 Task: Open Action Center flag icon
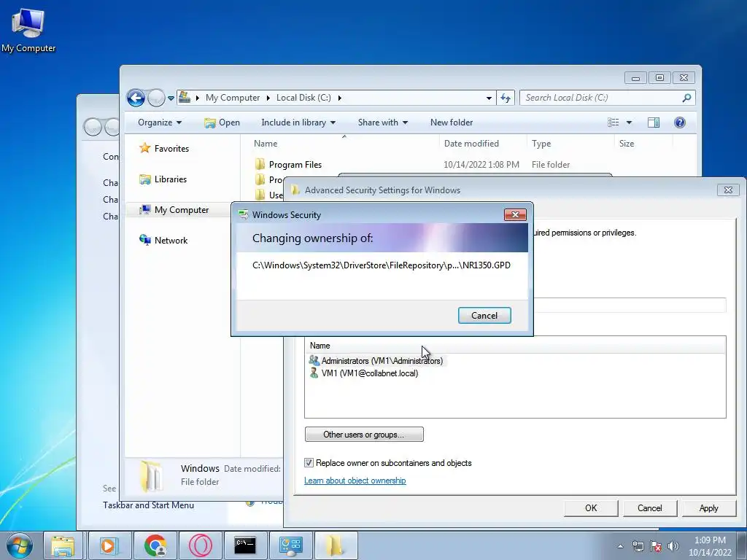coord(656,546)
